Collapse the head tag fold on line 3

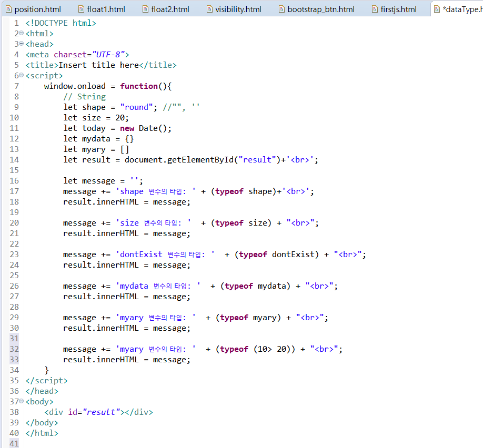(21, 44)
